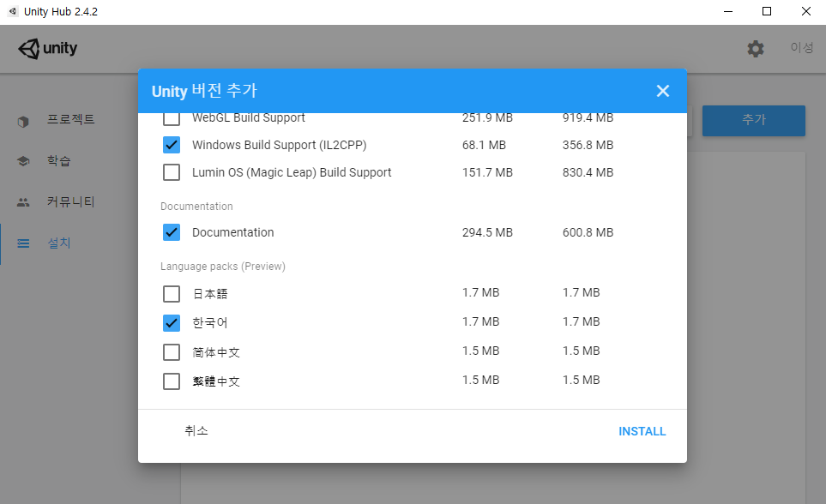This screenshot has height=504, width=826.
Task: Enable the 简体中文 language pack
Action: [x=172, y=351]
